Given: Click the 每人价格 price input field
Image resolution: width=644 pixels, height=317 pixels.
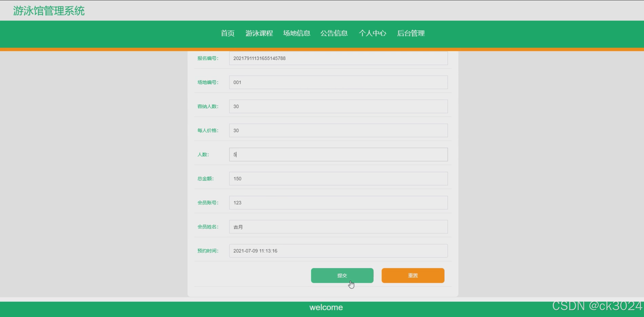Looking at the screenshot, I should tap(338, 130).
